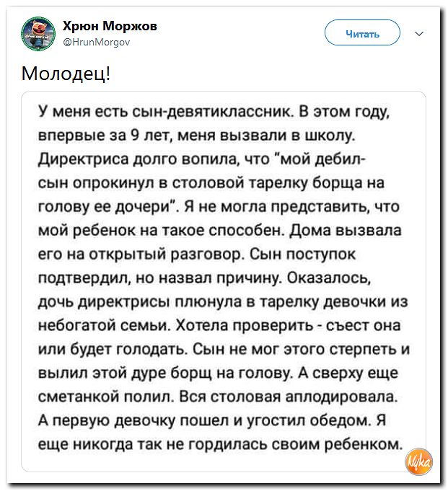This screenshot has height=491, width=448.
Task: Click the word сметанкой in the story
Action: click(76, 399)
